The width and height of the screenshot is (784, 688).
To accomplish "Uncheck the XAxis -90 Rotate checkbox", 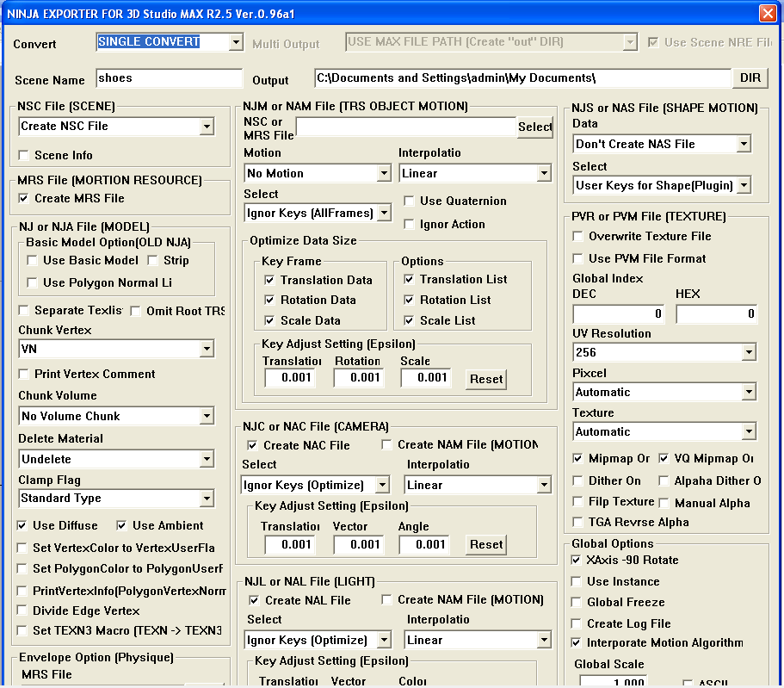I will [576, 560].
